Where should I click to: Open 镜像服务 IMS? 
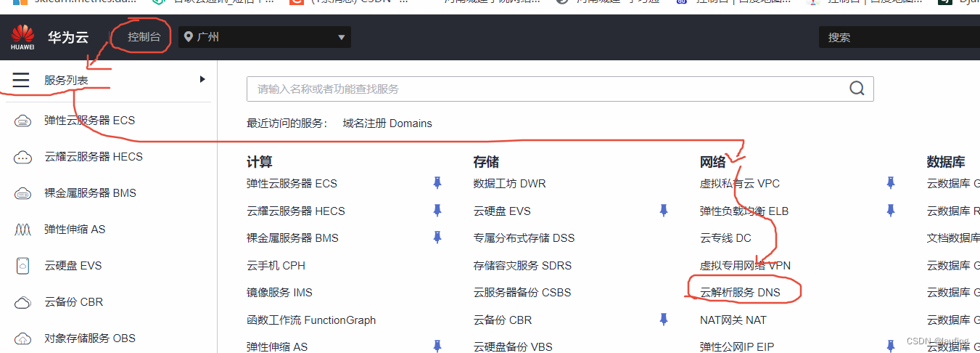279,293
